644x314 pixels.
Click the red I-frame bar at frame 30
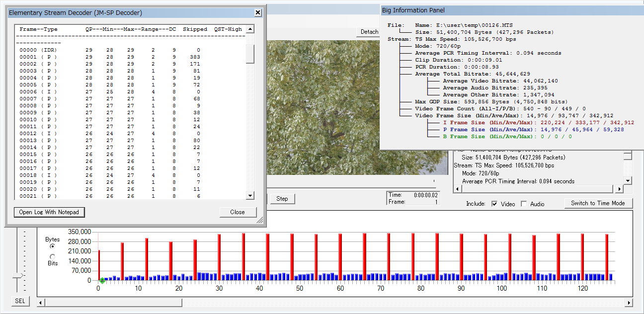(219, 257)
